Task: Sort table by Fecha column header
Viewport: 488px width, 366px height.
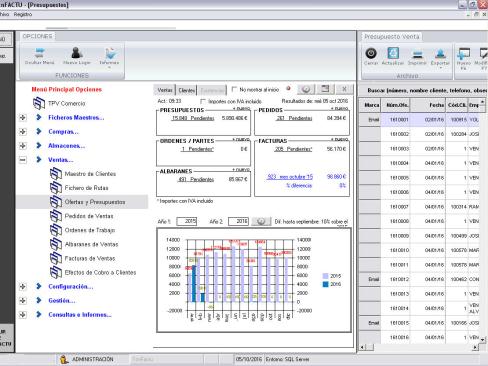Action: click(x=428, y=105)
